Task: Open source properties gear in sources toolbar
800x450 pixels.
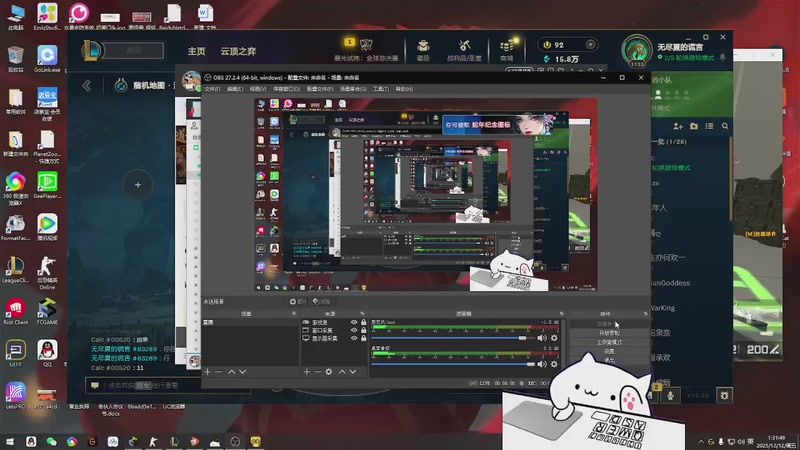Action: [329, 372]
